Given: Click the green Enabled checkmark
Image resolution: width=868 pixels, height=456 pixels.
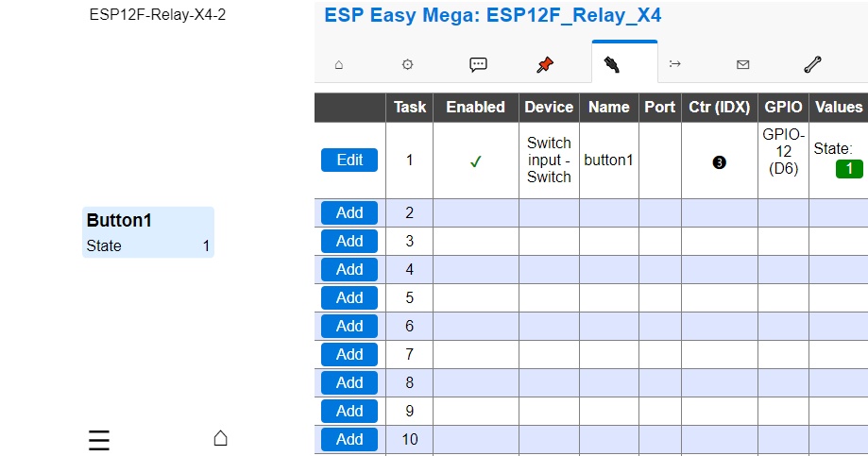Looking at the screenshot, I should [475, 161].
